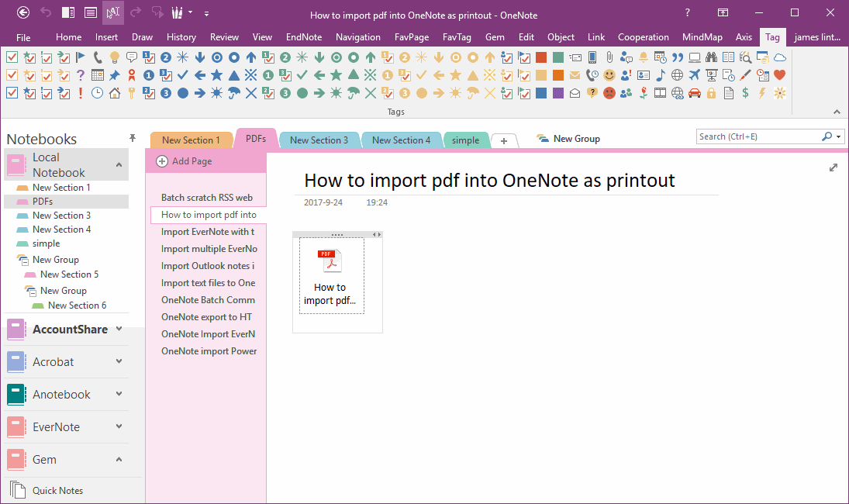Open the search scope dropdown arrow
The width and height of the screenshot is (849, 504).
(x=839, y=137)
